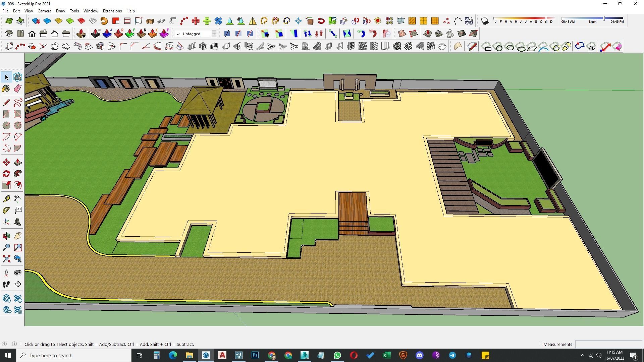
Task: Open the Extensions menu
Action: [x=112, y=11]
